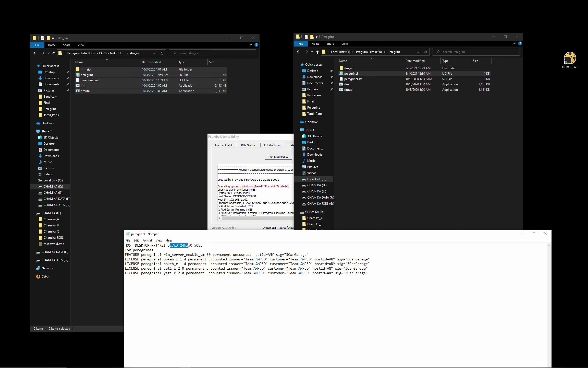Sort by Type in Peregrine window
Viewport: 588px width, 368px height.
pyautogui.click(x=456, y=61)
